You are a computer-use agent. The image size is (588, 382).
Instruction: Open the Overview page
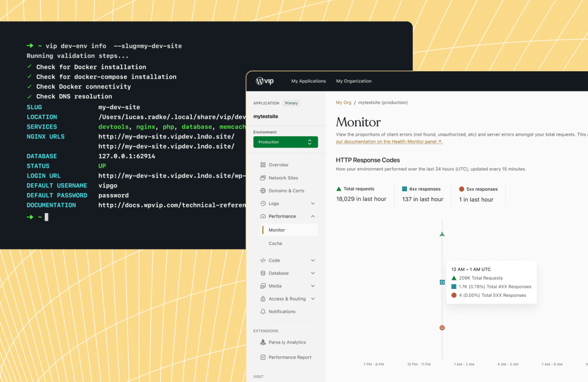(x=278, y=165)
